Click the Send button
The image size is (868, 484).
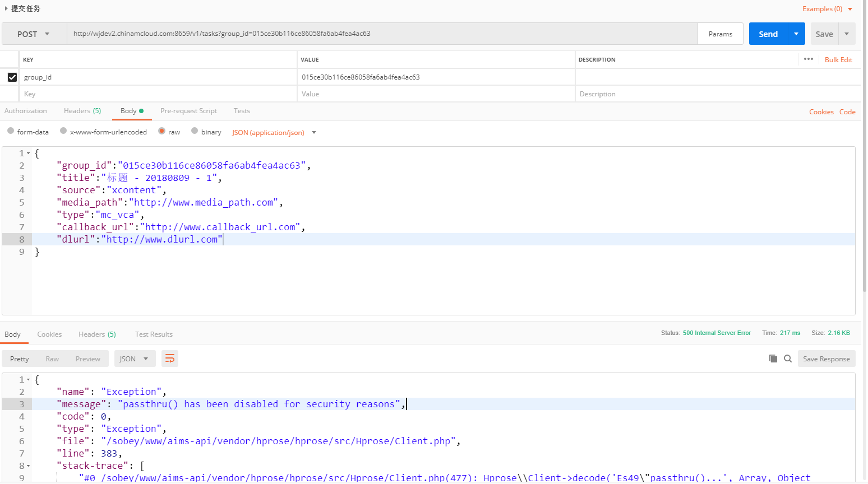[768, 34]
